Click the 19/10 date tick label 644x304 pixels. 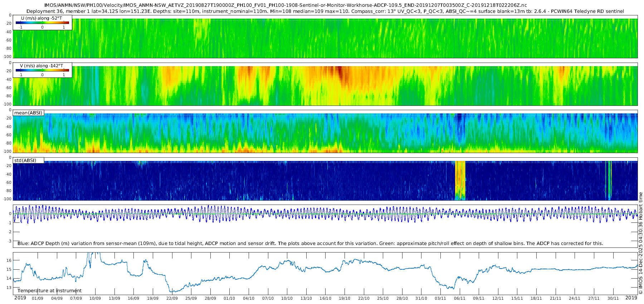(x=344, y=298)
